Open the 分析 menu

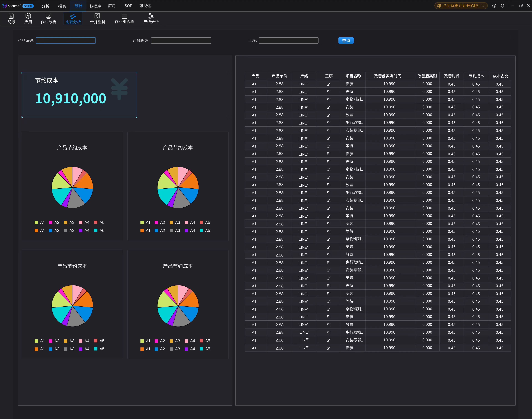[x=45, y=6]
